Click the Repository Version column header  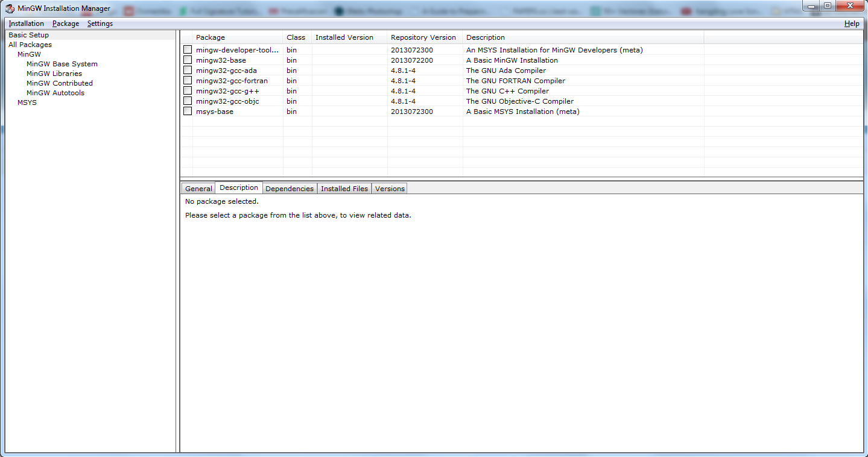(x=425, y=37)
